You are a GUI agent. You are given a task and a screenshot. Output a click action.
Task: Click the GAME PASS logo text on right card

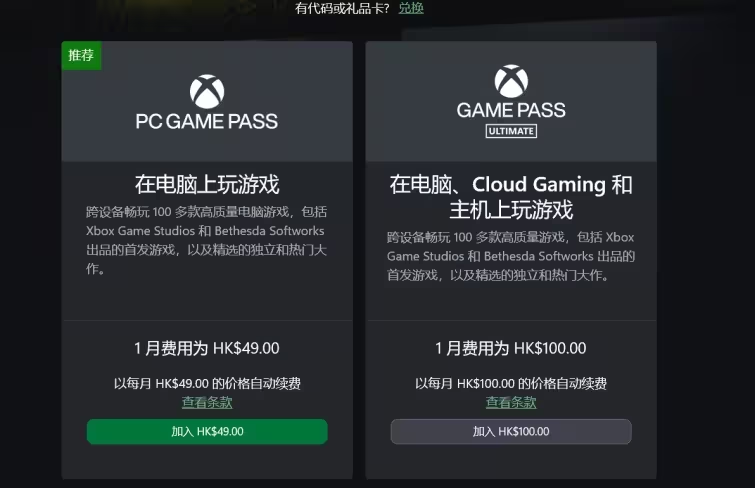coord(511,110)
